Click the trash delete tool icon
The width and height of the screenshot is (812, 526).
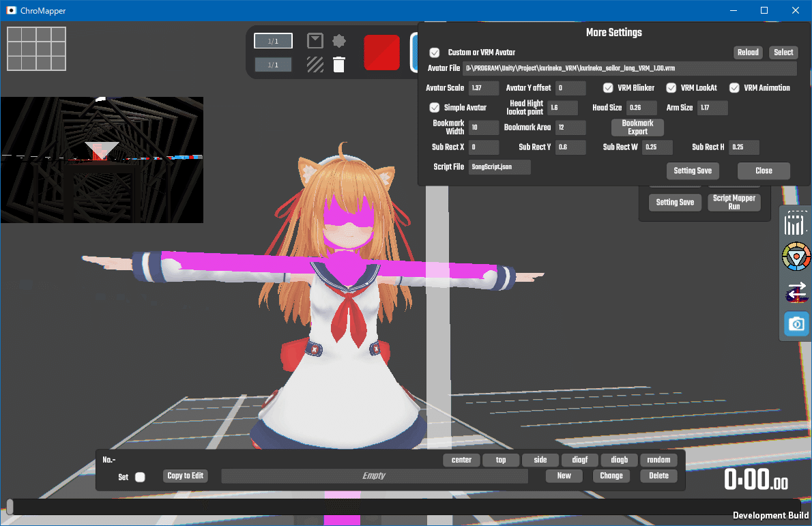(x=338, y=65)
